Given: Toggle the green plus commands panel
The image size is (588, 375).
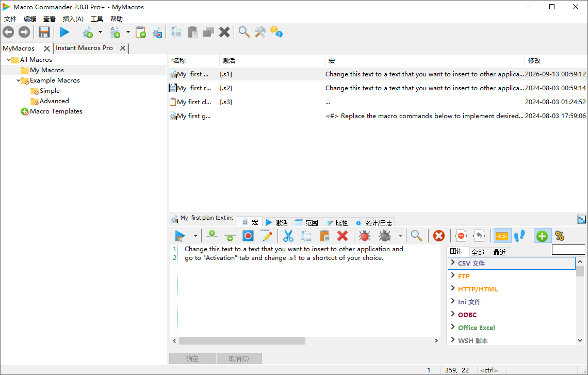Looking at the screenshot, I should coord(542,236).
